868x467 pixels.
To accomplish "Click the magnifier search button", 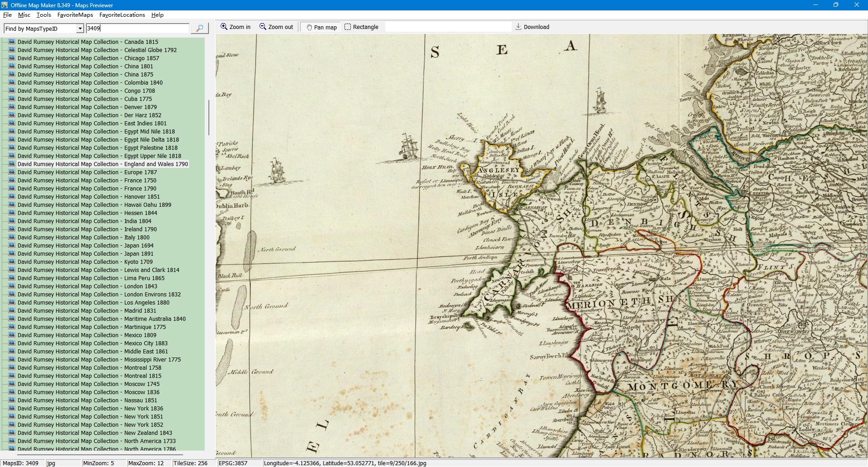I will tap(199, 29).
